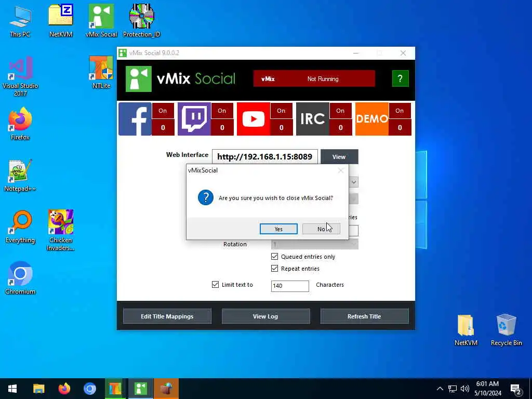The width and height of the screenshot is (532, 399).
Task: Open Everything search shortcut
Action: tap(20, 227)
